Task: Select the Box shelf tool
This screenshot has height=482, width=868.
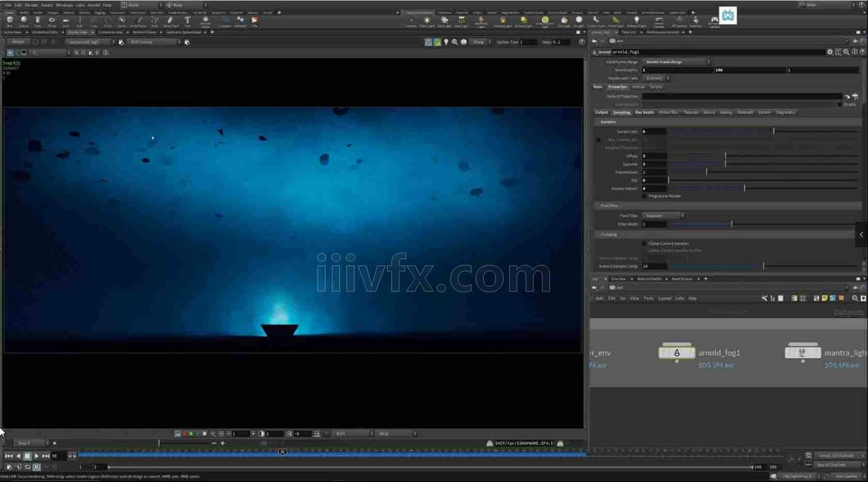Action: tap(10, 21)
